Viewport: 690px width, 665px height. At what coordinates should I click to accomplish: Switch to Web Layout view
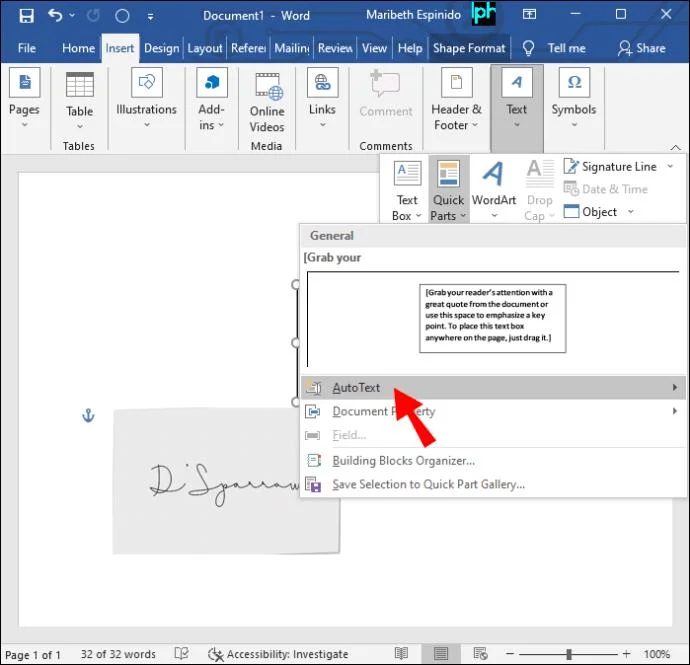tap(481, 654)
